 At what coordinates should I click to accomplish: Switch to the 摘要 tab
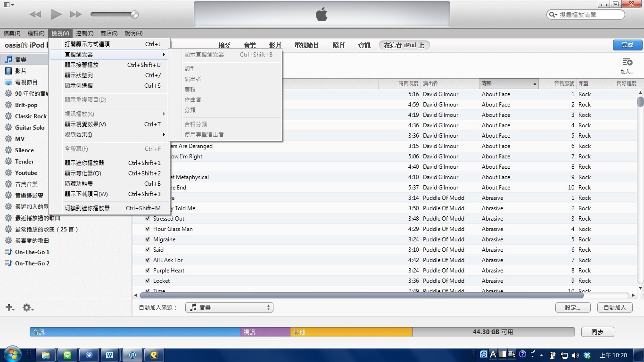click(224, 45)
